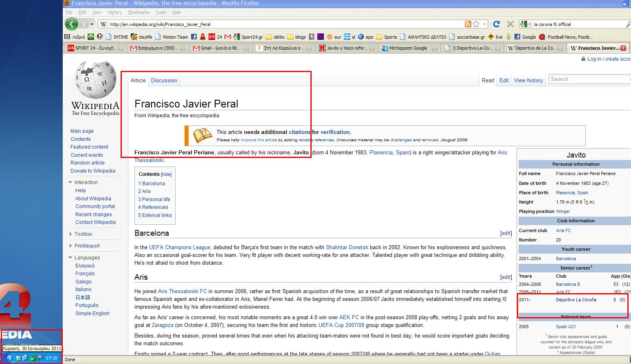Image resolution: width=631 pixels, height=364 pixels.
Task: Expand the Toolbox sidebar section
Action: coord(70,234)
